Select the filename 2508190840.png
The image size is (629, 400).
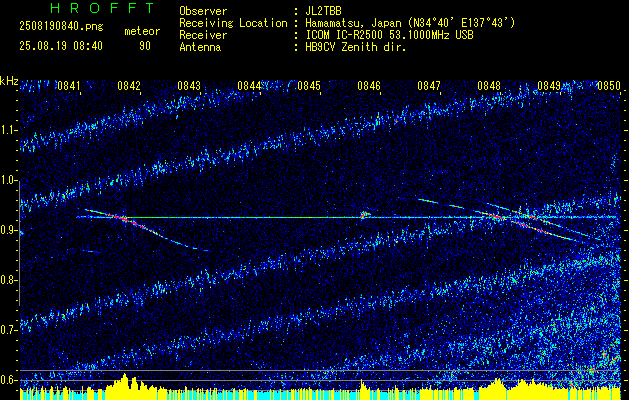coord(61,26)
